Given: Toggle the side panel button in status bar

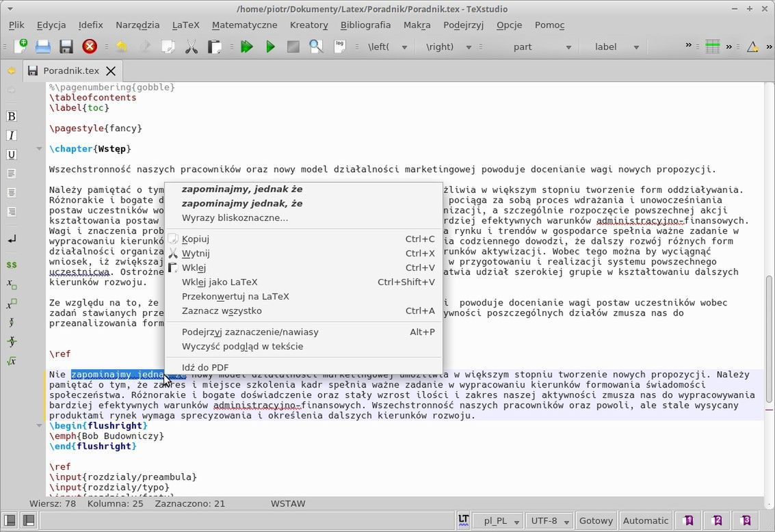Looking at the screenshot, I should 10,520.
